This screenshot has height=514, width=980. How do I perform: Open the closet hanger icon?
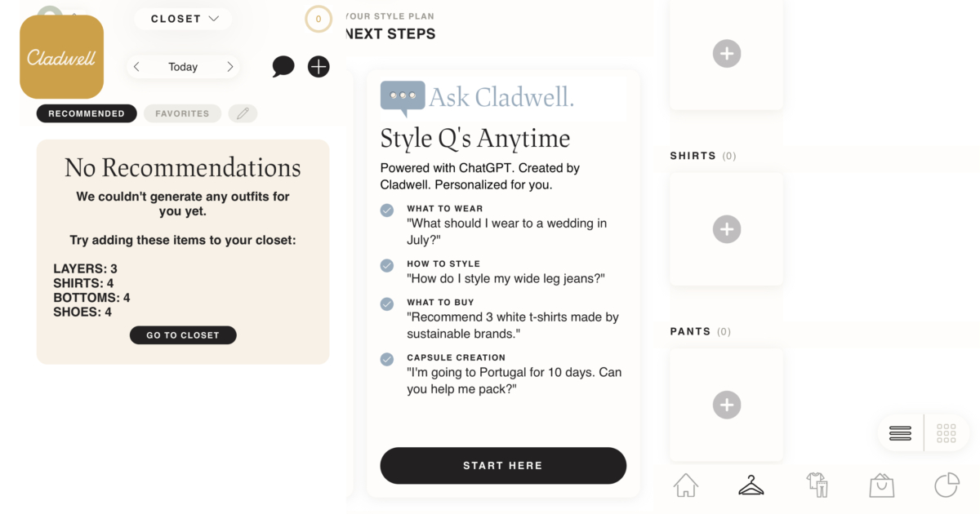tap(751, 485)
